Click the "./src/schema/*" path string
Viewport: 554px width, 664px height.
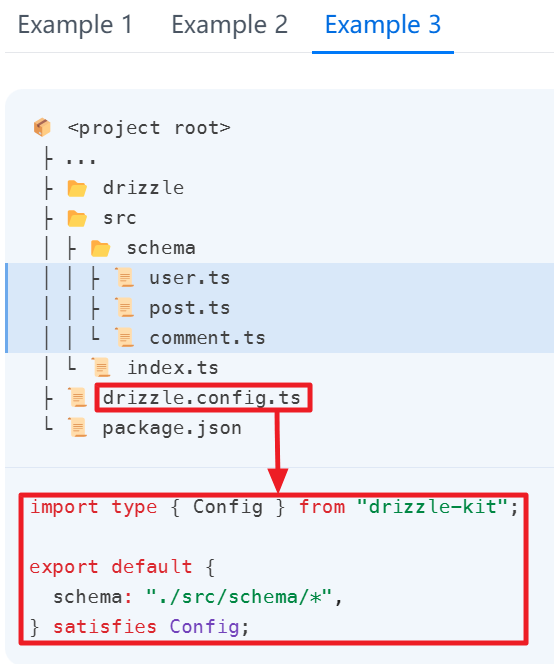coord(239,597)
